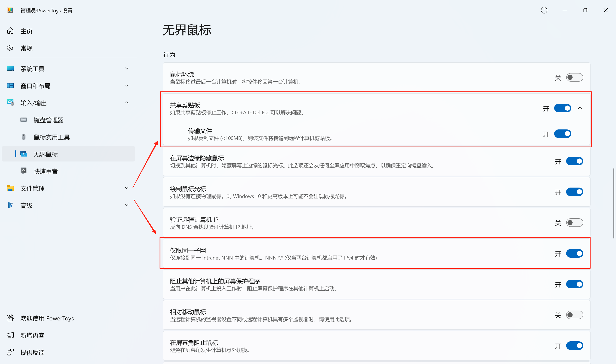616x364 pixels.
Task: Click the vertical scrollbar on right edge
Action: coord(614,203)
